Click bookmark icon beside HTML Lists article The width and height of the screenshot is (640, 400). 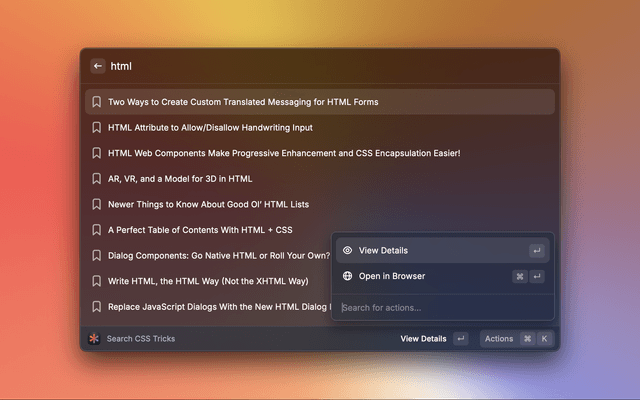(97, 204)
